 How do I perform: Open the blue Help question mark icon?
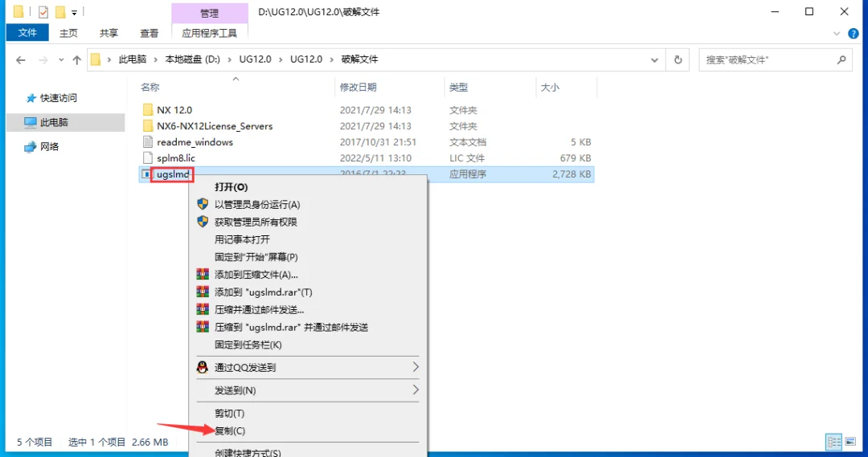[854, 34]
